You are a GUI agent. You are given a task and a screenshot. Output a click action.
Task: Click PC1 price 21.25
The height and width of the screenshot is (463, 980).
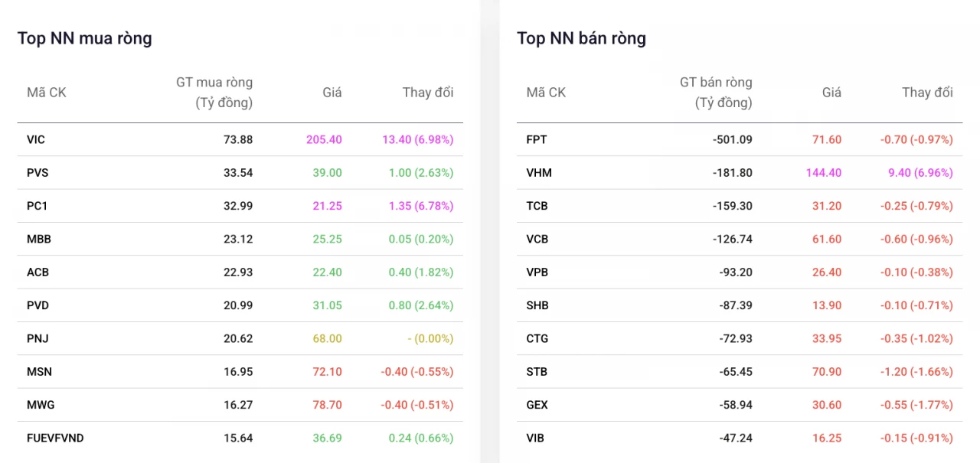point(327,206)
